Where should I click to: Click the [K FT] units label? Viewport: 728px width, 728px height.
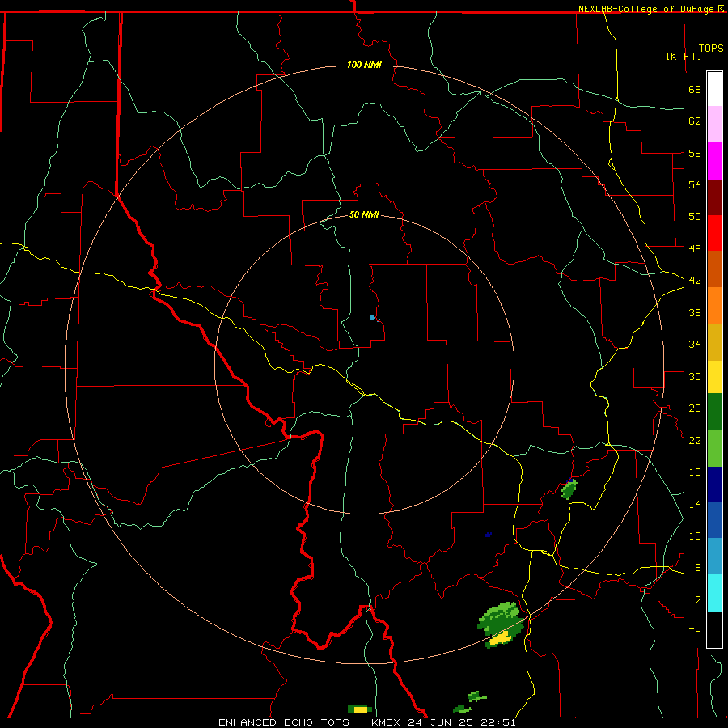[x=684, y=56]
